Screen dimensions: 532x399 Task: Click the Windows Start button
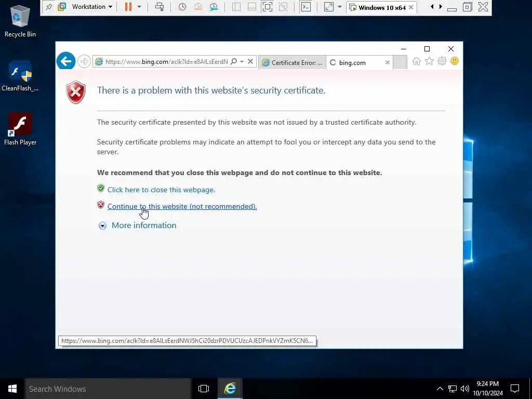12,389
